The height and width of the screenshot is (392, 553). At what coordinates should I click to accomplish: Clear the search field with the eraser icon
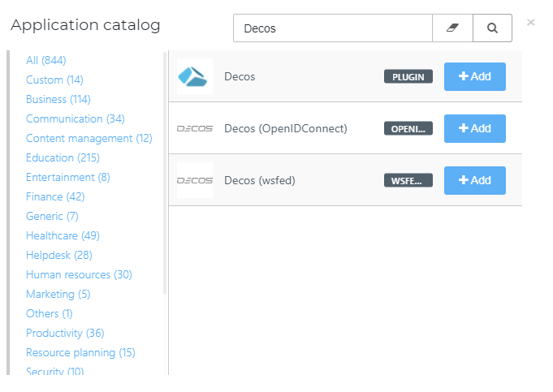click(452, 28)
